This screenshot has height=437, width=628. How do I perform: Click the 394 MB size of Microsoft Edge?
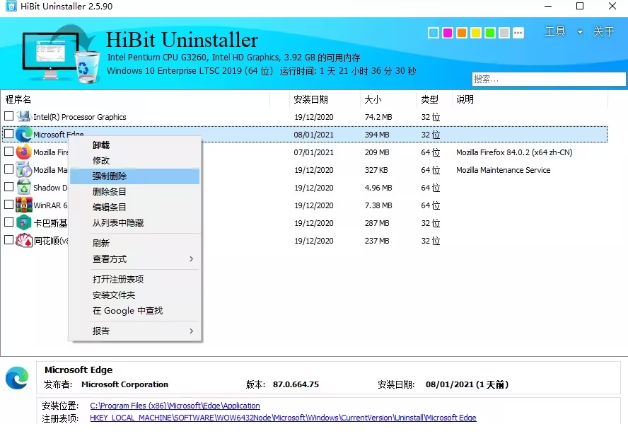[377, 135]
